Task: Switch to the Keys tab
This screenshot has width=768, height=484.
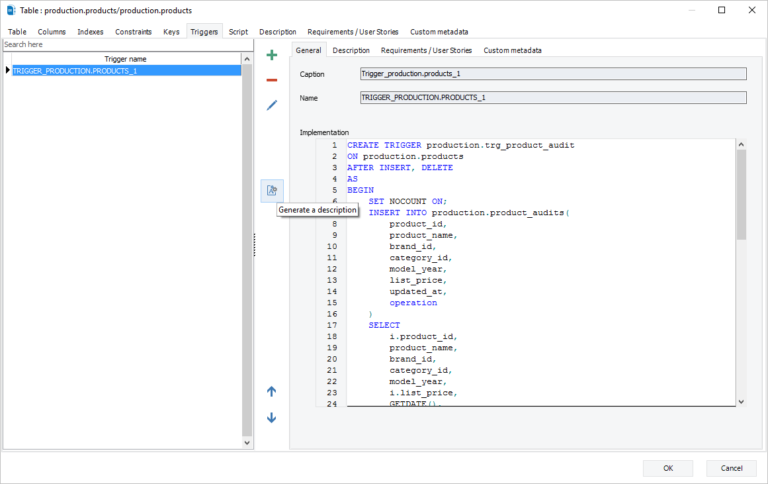Action: point(171,32)
